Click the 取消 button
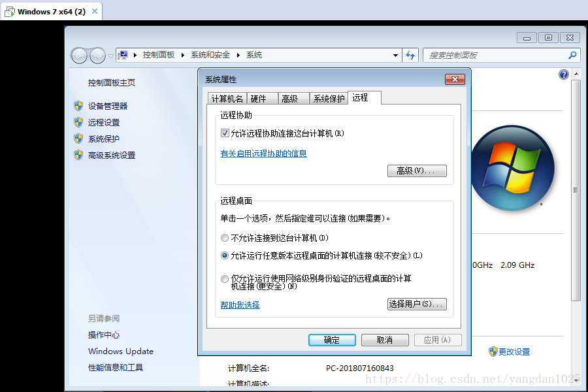Screen dimensions: 588x392 pos(385,340)
